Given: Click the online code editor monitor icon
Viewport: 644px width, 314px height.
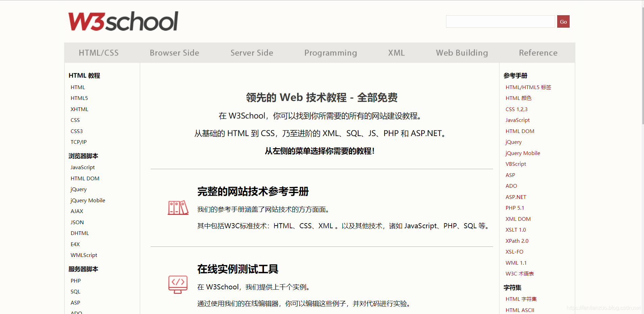Looking at the screenshot, I should [x=178, y=284].
